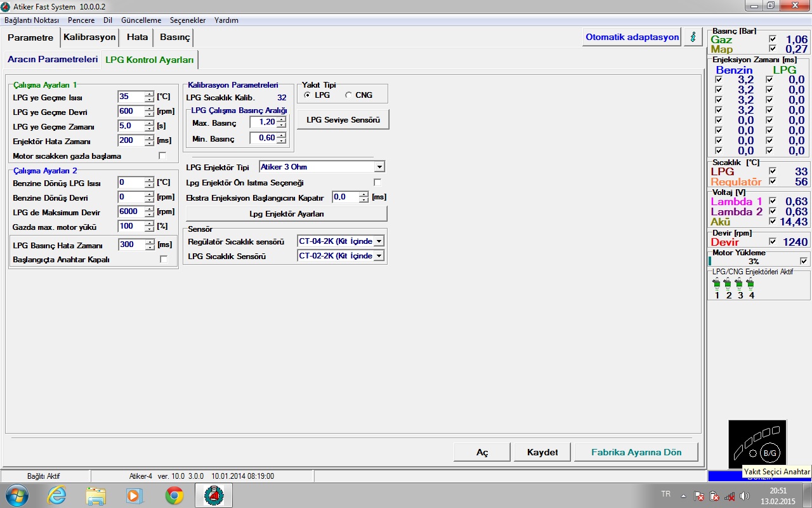The height and width of the screenshot is (508, 812).
Task: Click the Enjektör Hata Zamanı input field
Action: click(131, 140)
